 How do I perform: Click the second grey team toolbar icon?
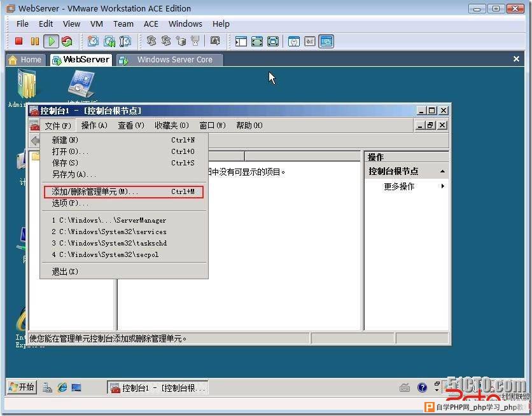[166, 41]
